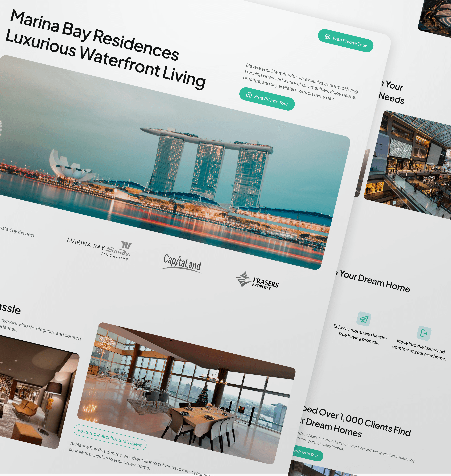Click the 'Move into the luxury and comfort' text

pyautogui.click(x=419, y=350)
